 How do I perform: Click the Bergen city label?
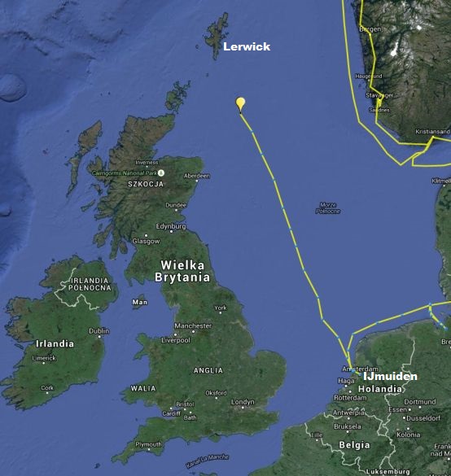click(x=370, y=29)
